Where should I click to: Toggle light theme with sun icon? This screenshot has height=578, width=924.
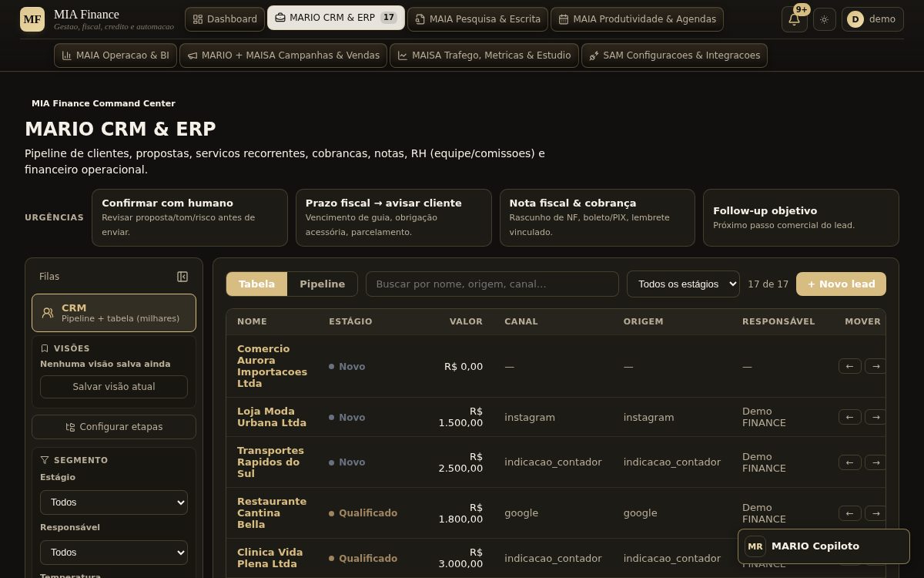825,19
